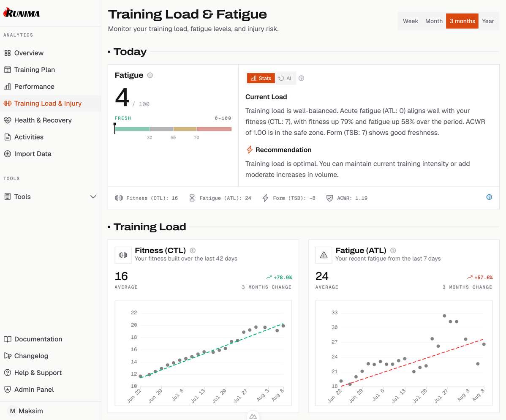Screen dimensions: 506x420
Task: Click the dumbbell icon beside Training Load & Injury
Action: click(x=8, y=103)
